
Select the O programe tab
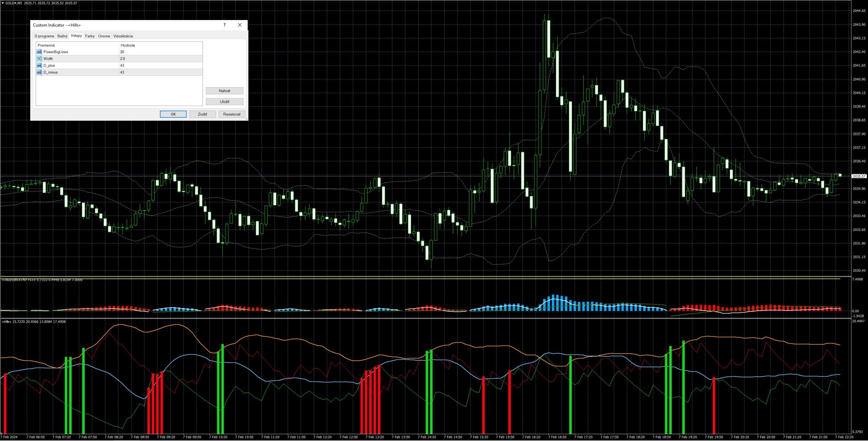point(44,36)
